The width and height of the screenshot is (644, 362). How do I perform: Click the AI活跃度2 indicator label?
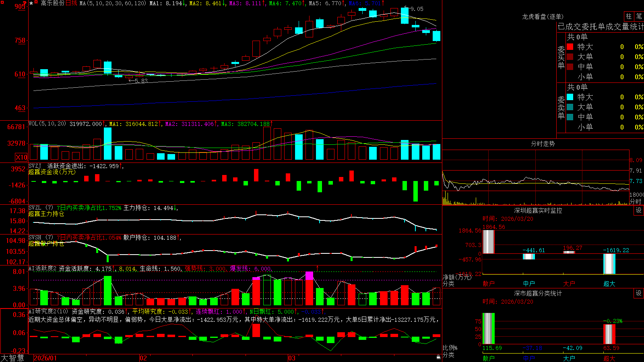click(x=43, y=268)
